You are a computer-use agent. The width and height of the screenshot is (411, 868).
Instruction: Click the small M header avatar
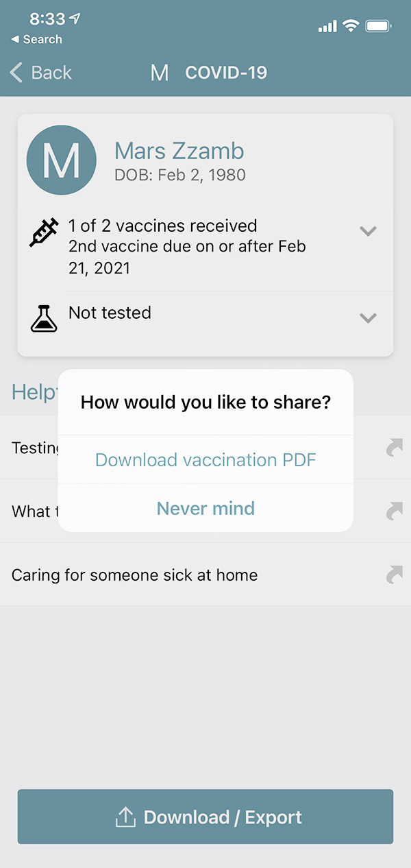coord(159,73)
